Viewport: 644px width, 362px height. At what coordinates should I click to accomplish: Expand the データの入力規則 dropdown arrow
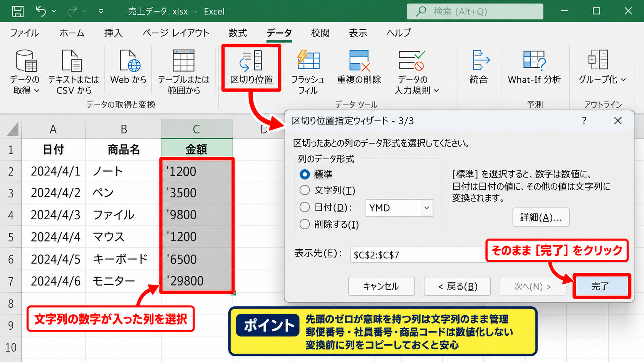(436, 91)
